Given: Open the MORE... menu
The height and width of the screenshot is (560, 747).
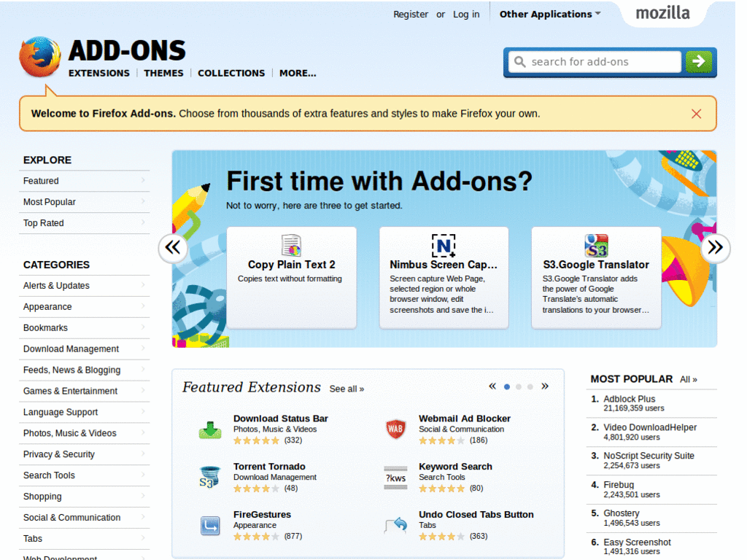Looking at the screenshot, I should 298,73.
